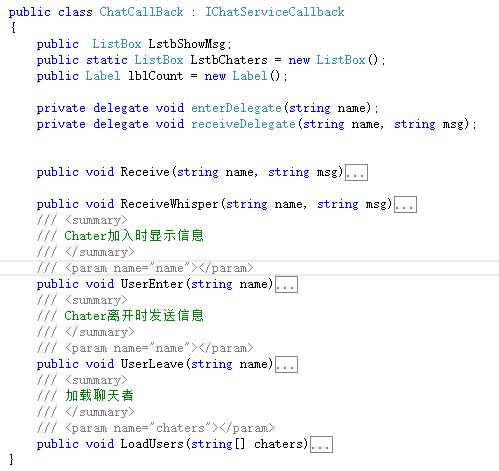Image resolution: width=499 pixels, height=471 pixels.
Task: Expand the collapsed ReceiveWhisper method body
Action: click(x=405, y=204)
